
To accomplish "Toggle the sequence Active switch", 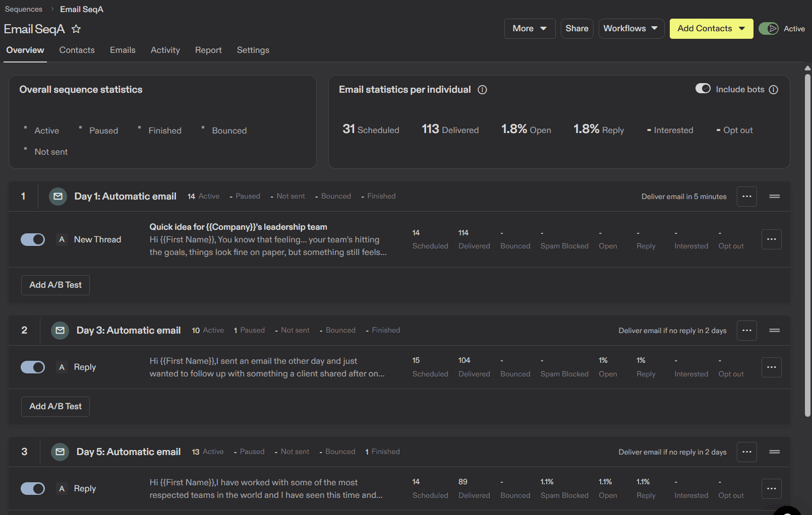I will (769, 29).
